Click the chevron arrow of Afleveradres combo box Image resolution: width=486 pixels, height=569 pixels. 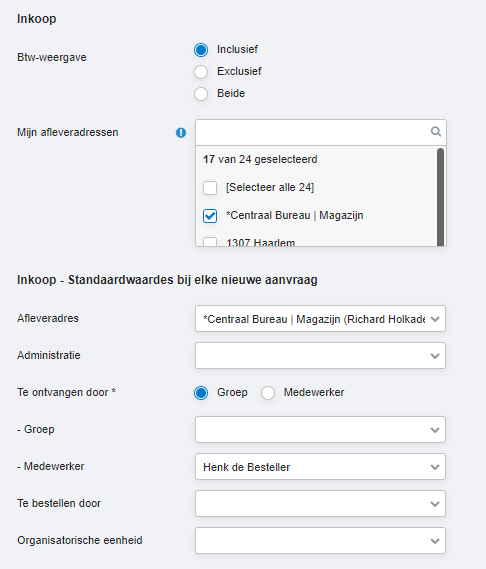click(x=435, y=319)
